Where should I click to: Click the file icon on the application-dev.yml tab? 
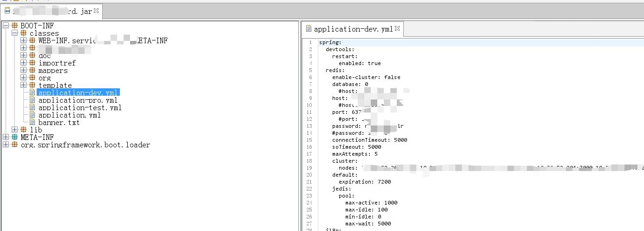309,29
